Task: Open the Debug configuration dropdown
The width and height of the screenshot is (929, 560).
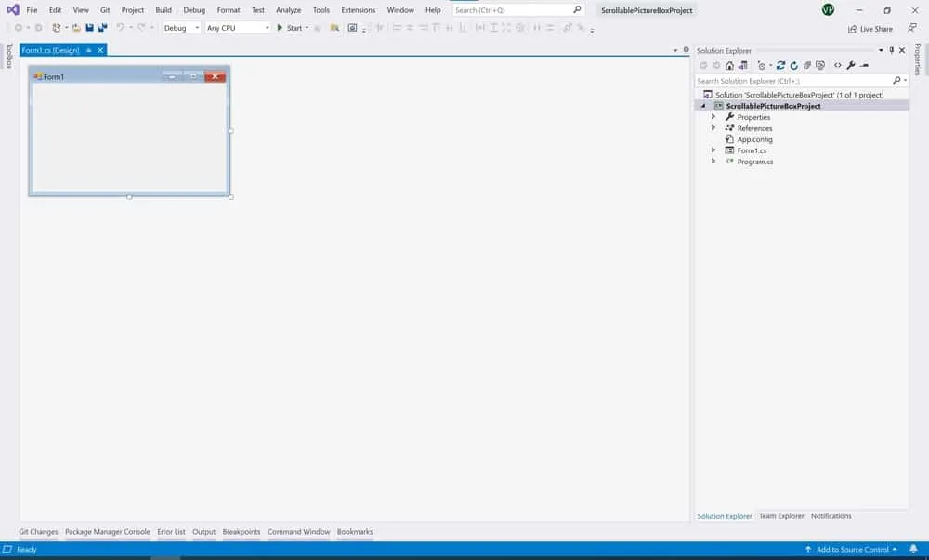Action: (181, 28)
